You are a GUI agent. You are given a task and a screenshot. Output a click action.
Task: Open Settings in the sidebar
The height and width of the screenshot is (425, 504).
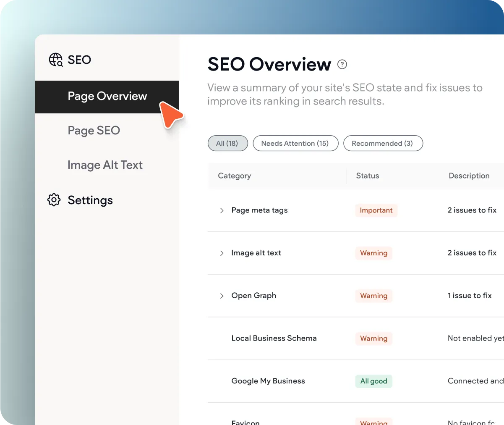(90, 200)
